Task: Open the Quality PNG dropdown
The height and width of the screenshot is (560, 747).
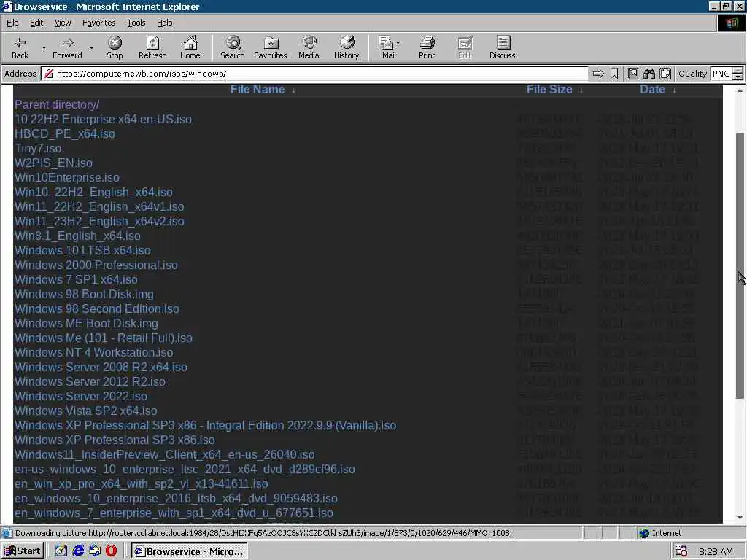Action: (x=738, y=74)
